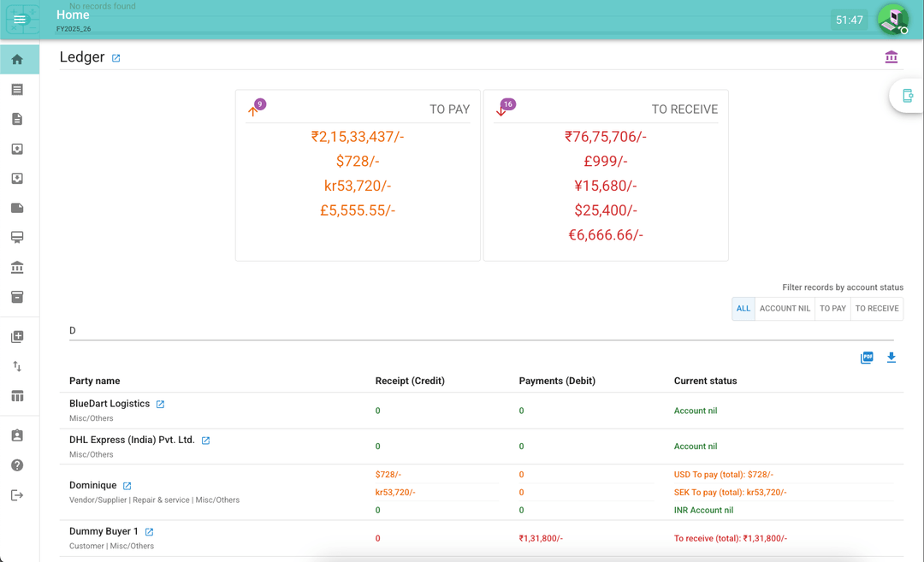
Task: Open the floating mobile panel on the right
Action: tap(909, 96)
